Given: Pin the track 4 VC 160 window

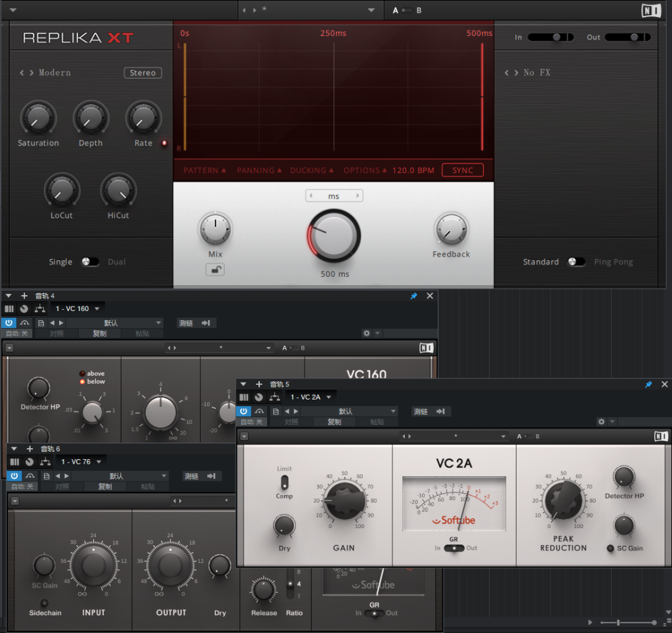Looking at the screenshot, I should pyautogui.click(x=413, y=296).
